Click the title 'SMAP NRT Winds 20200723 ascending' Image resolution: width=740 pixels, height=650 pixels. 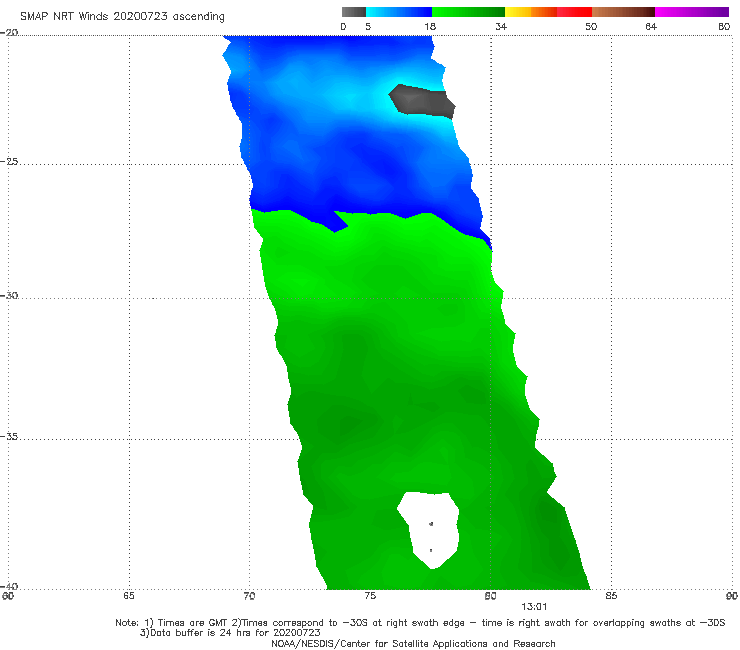coord(122,16)
